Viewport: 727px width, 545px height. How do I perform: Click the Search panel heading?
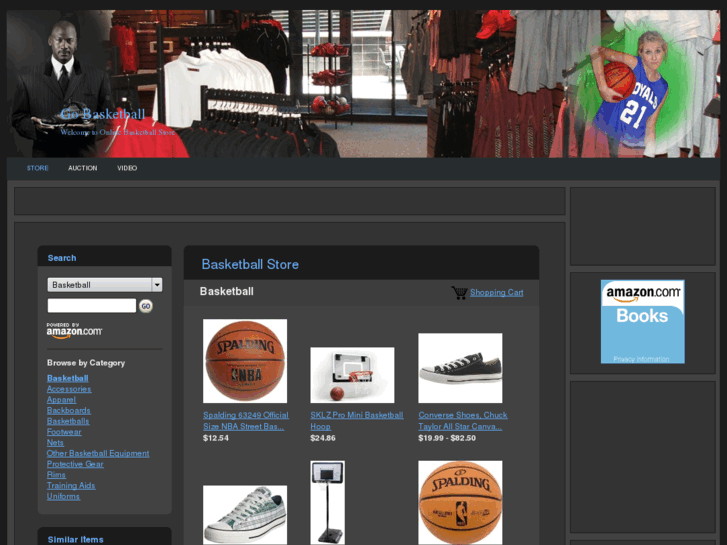coord(62,258)
